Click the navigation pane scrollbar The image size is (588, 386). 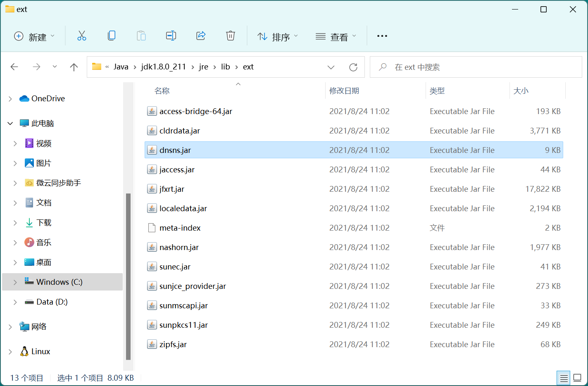click(128, 276)
